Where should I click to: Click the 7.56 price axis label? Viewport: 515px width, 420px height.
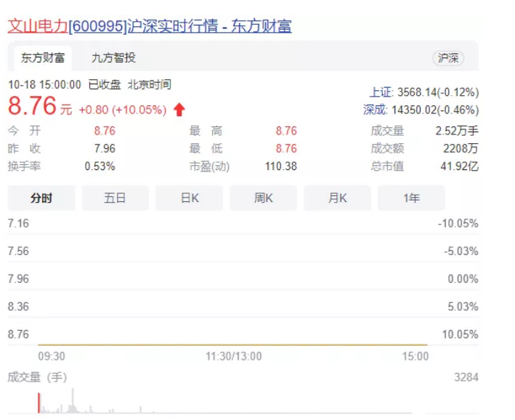(18, 251)
